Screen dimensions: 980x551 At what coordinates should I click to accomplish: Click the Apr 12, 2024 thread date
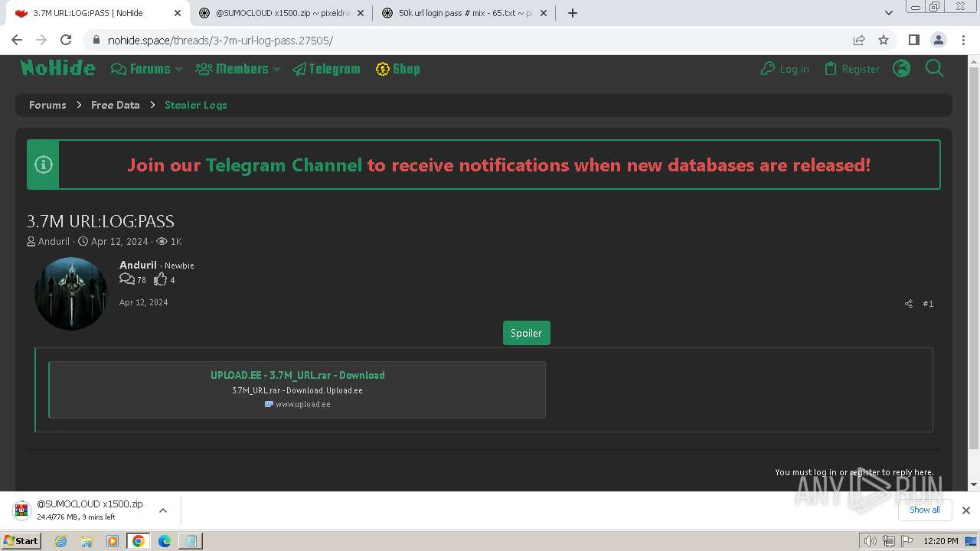tap(119, 241)
